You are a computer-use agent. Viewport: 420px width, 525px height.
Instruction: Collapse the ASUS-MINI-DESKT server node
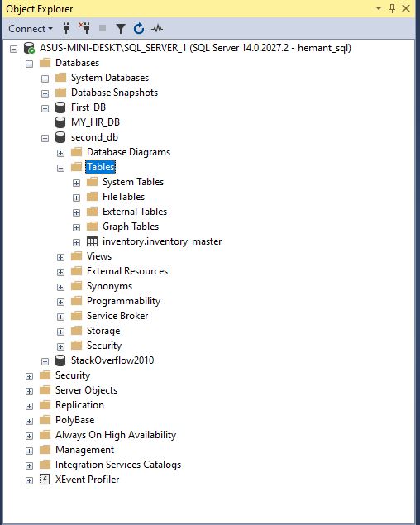(13, 50)
